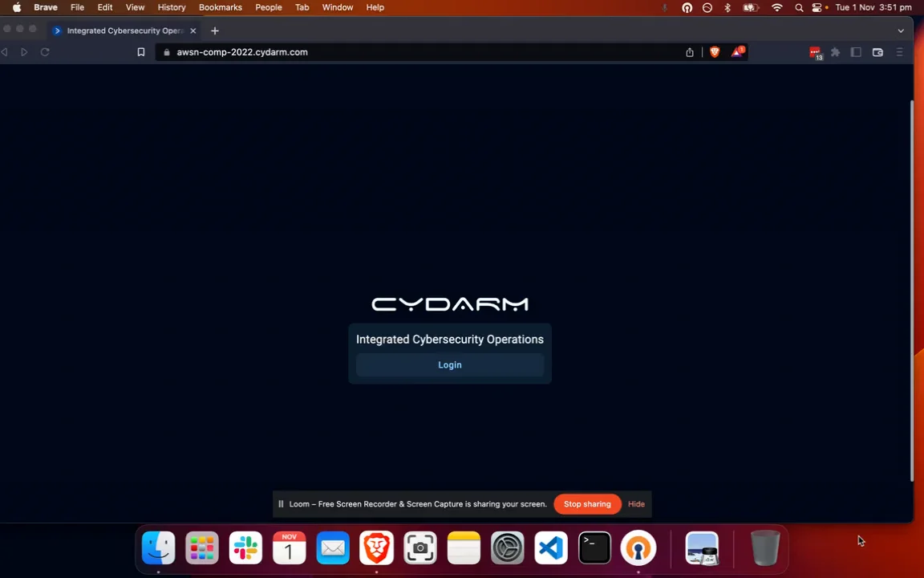The width and height of the screenshot is (924, 578).
Task: Open the People menu
Action: pos(269,8)
